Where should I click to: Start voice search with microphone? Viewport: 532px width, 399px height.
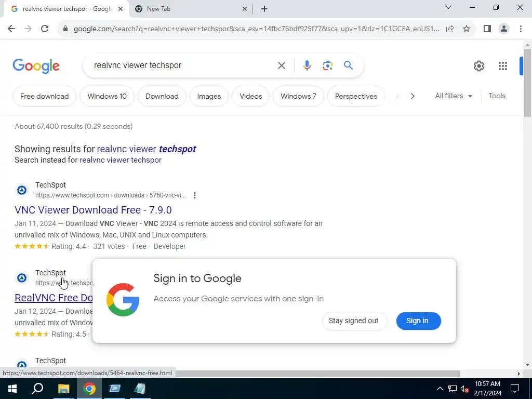click(x=307, y=65)
